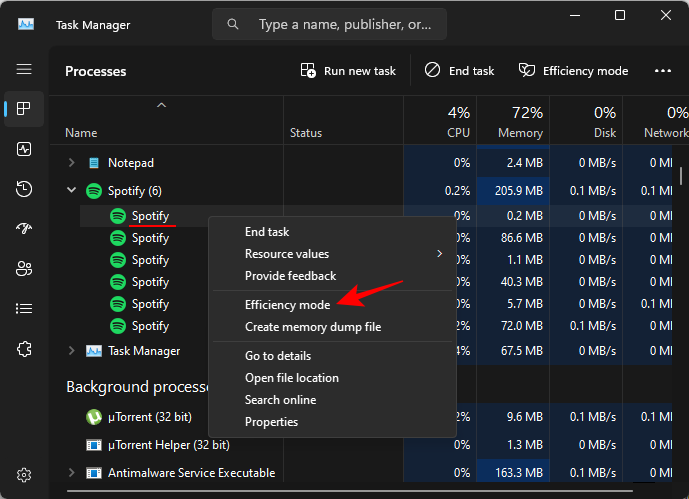Minimize the Task Manager window
The image size is (689, 499).
(x=575, y=15)
